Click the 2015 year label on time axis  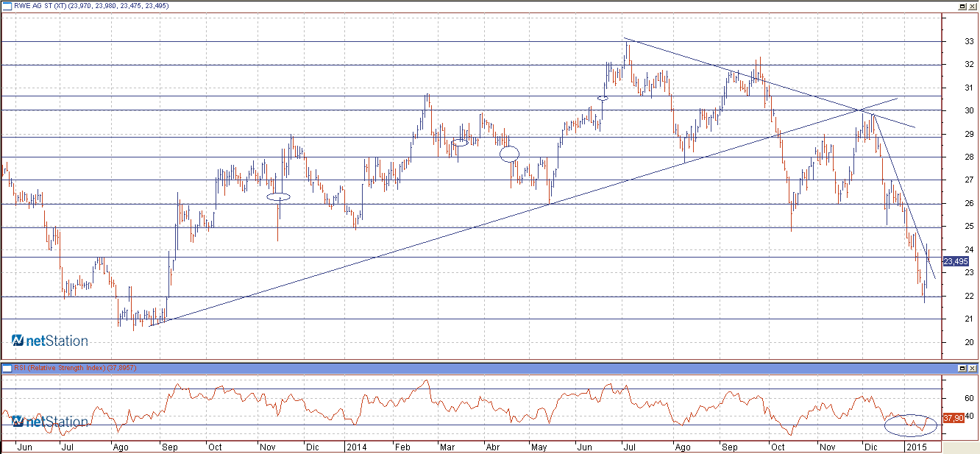(915, 447)
